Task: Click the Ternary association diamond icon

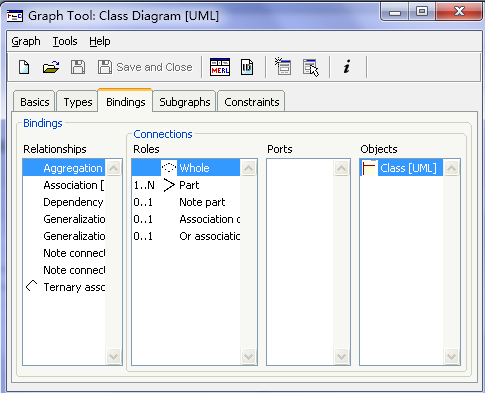Action: 32,286
